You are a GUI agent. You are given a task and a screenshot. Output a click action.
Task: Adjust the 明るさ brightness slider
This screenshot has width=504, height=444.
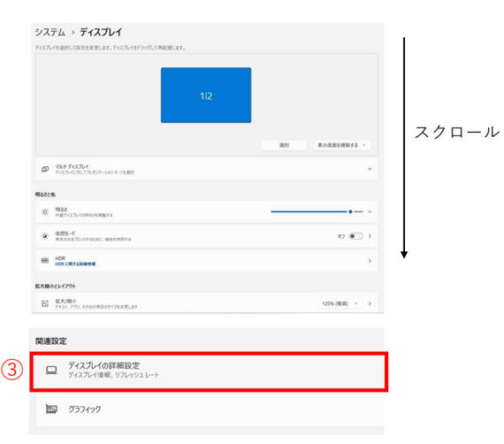point(317,211)
